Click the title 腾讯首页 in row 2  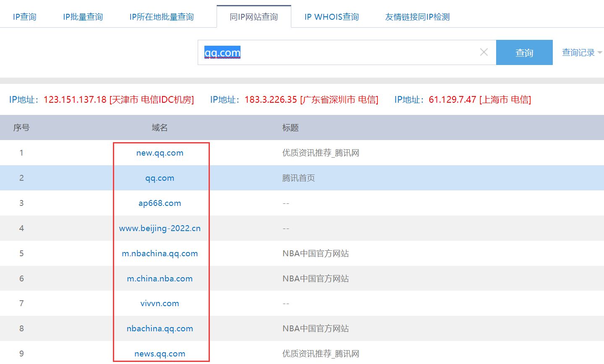point(298,178)
